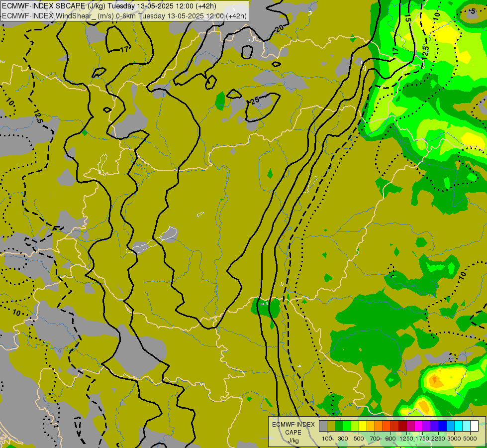Click the '700' legend scale value
The width and height of the screenshot is (487, 448).
click(375, 439)
